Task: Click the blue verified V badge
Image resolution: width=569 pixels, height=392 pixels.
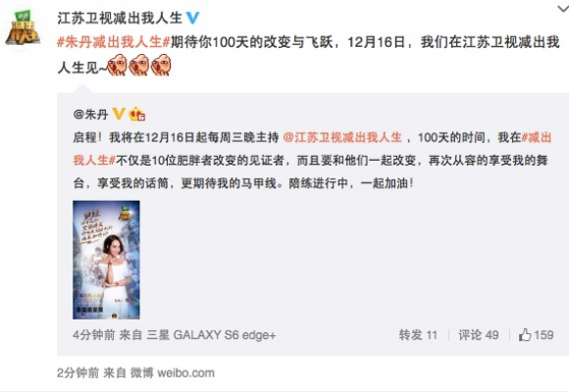Action: [x=192, y=18]
